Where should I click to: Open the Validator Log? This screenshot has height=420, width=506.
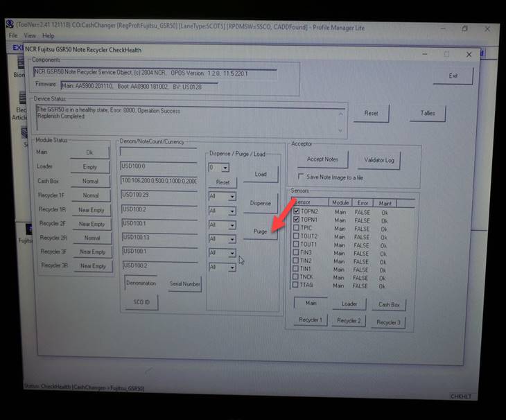pos(379,160)
